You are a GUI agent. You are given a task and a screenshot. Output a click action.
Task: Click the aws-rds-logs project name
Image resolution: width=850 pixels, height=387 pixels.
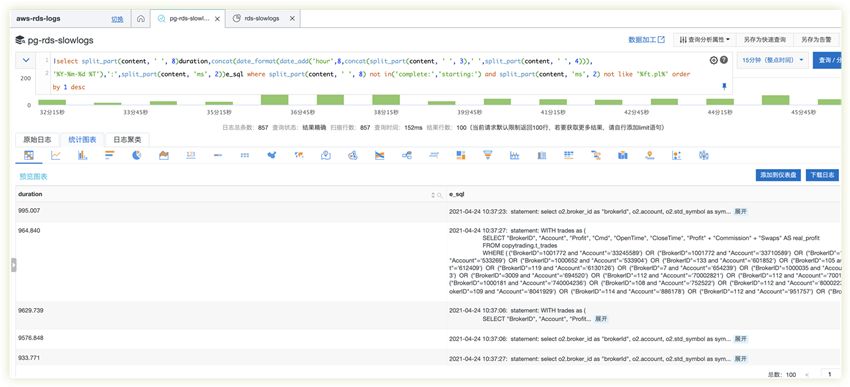(38, 18)
